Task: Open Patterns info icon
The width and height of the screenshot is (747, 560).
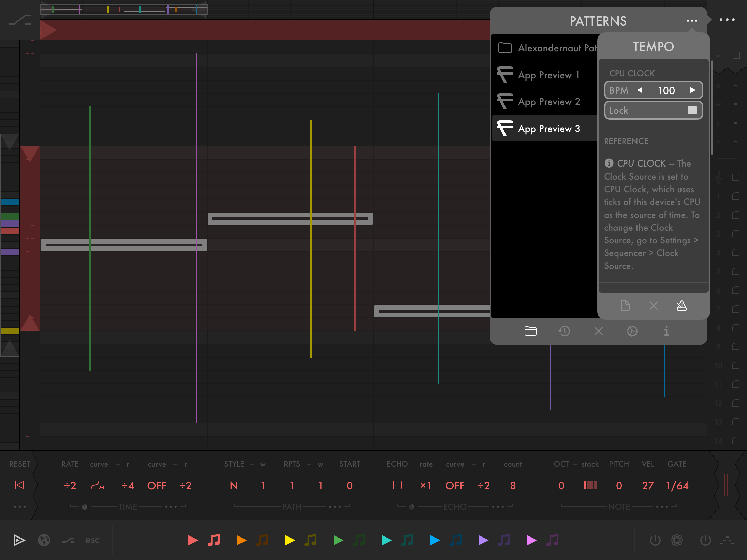Action: tap(666, 331)
